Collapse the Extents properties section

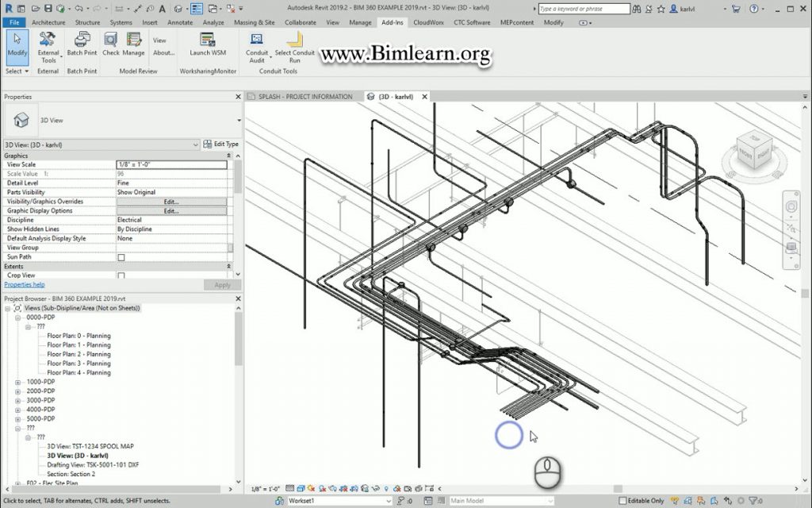228,267
